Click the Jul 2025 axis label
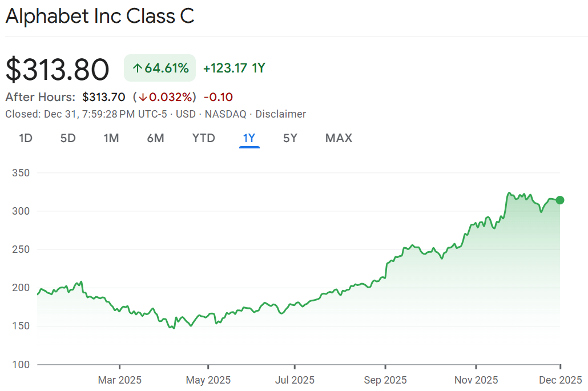 [295, 380]
